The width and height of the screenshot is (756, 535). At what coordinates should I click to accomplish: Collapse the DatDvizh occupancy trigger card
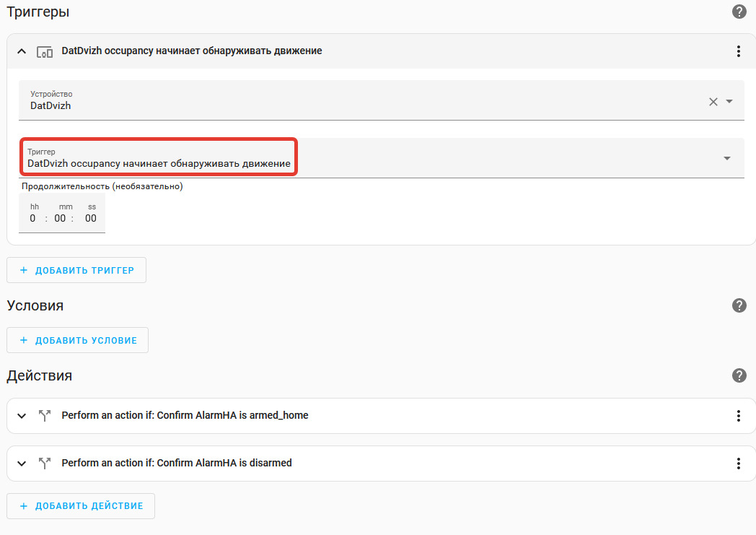[x=22, y=51]
